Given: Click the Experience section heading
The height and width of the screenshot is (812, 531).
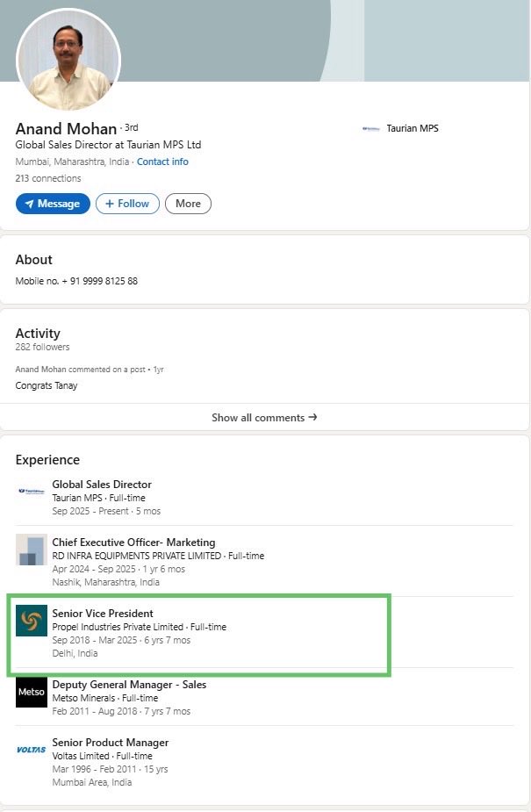Looking at the screenshot, I should 47,460.
